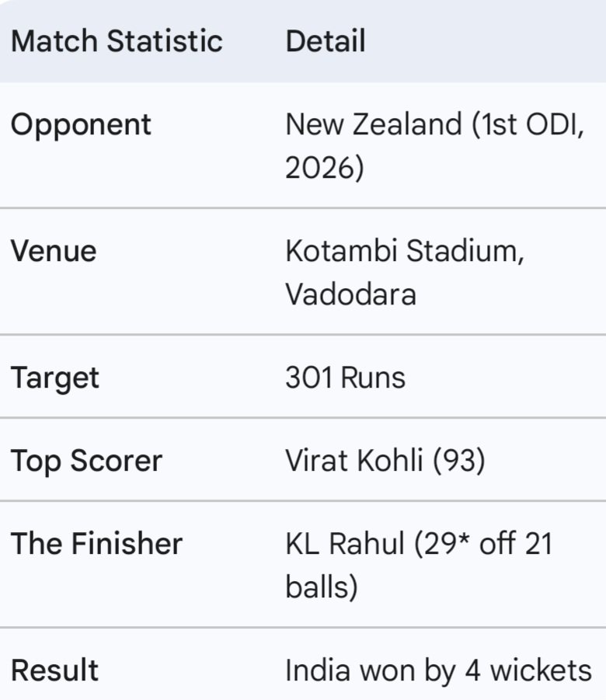The height and width of the screenshot is (700, 606).
Task: Select the "Top Scorer" row label
Action: click(x=86, y=461)
